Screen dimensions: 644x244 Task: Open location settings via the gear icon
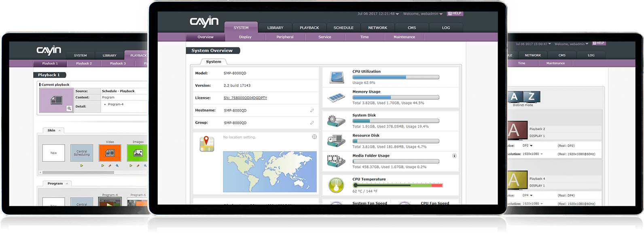point(314,137)
